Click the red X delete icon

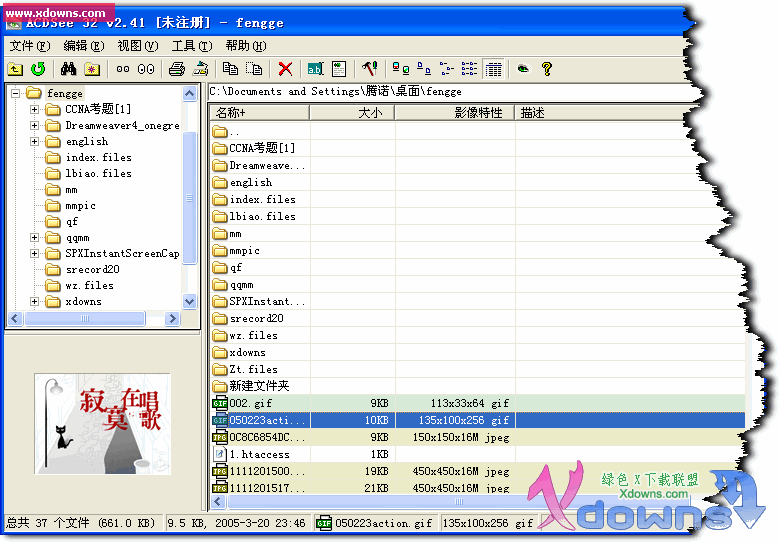285,69
